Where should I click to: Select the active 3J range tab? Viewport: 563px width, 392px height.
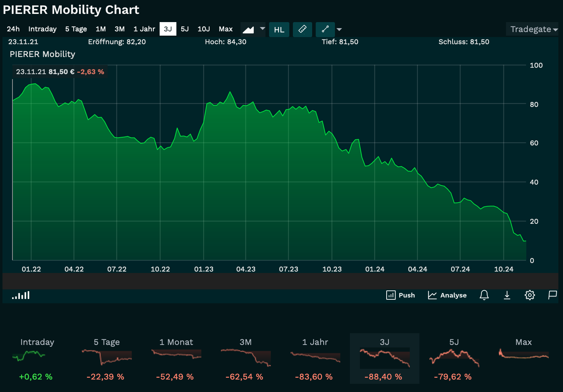168,29
